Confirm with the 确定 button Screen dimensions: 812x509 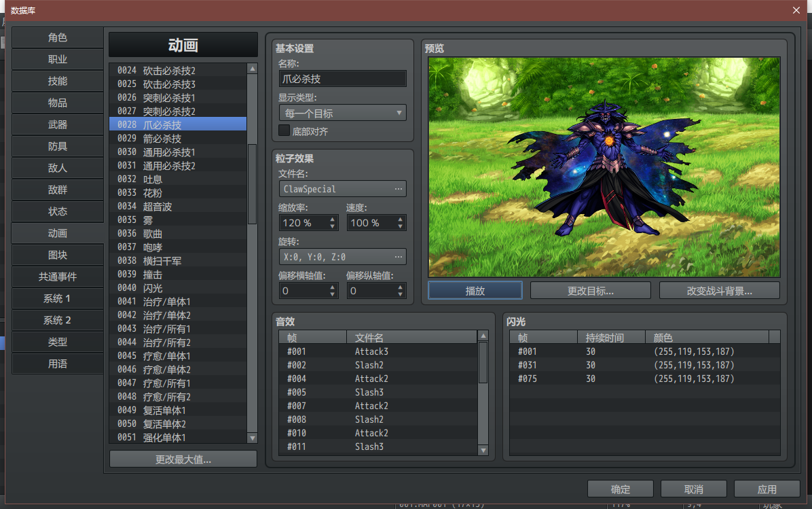[621, 489]
